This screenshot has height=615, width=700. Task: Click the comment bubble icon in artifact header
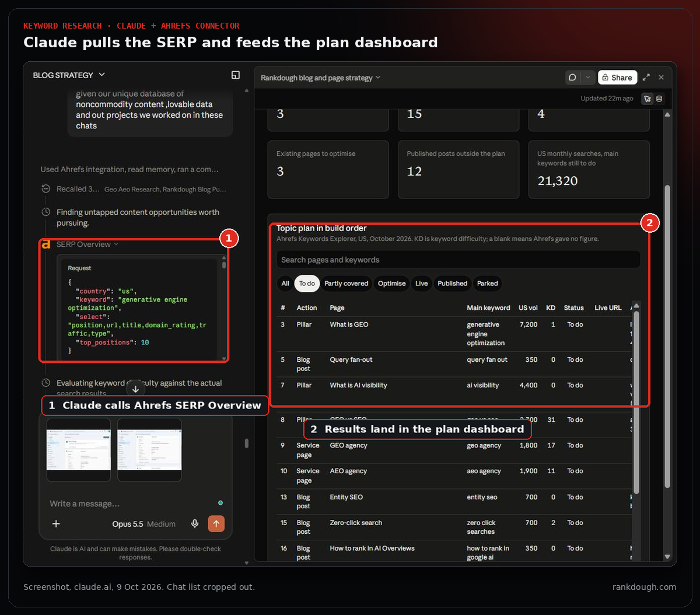(573, 77)
